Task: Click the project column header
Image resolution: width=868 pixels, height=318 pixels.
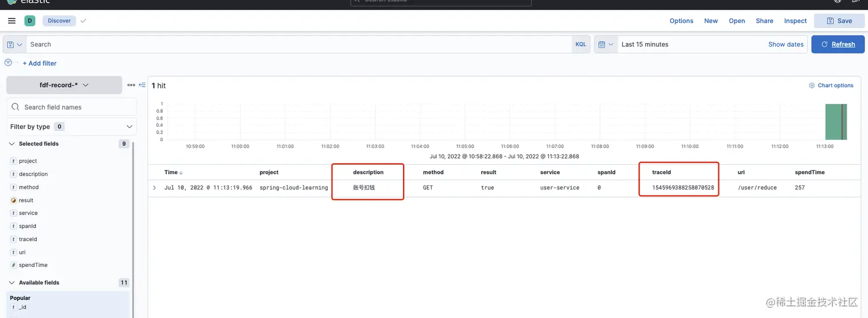Action: coord(269,172)
